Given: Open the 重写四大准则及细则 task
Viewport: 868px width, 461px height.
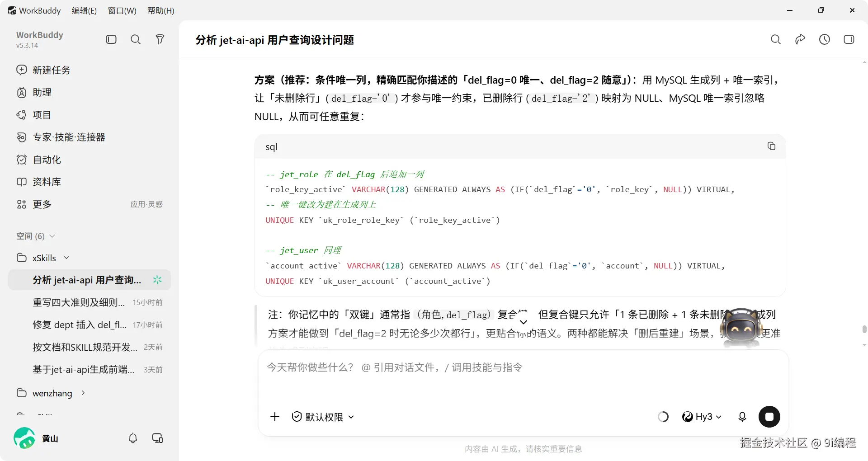Looking at the screenshot, I should pos(90,302).
